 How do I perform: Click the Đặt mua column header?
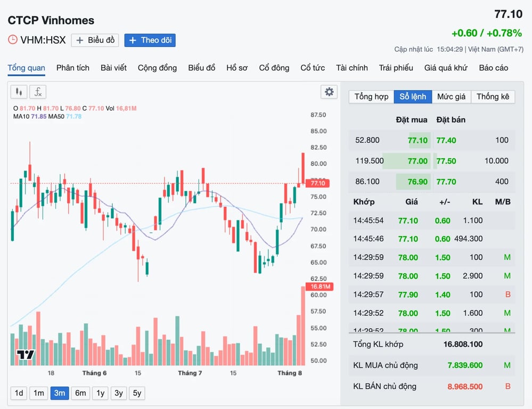tap(412, 120)
